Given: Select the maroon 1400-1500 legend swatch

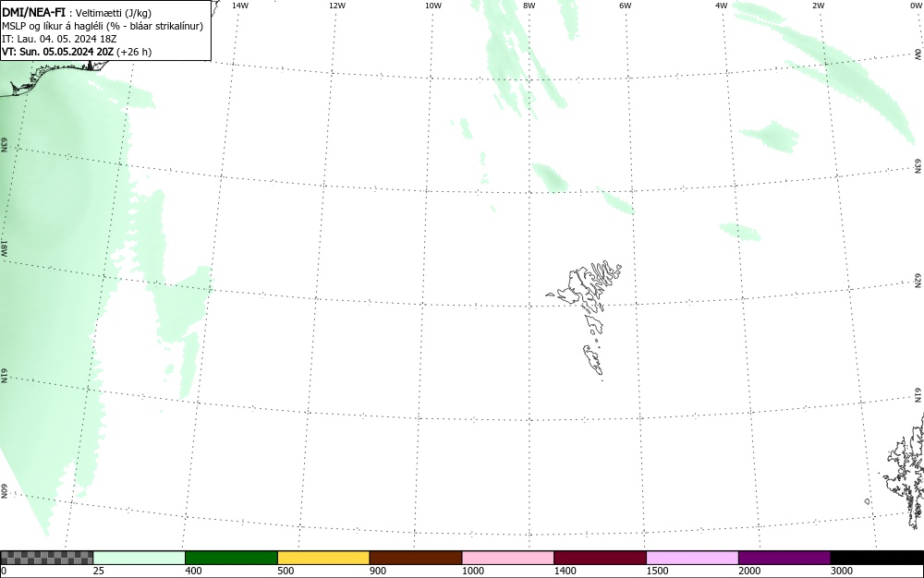Looking at the screenshot, I should pyautogui.click(x=600, y=558).
